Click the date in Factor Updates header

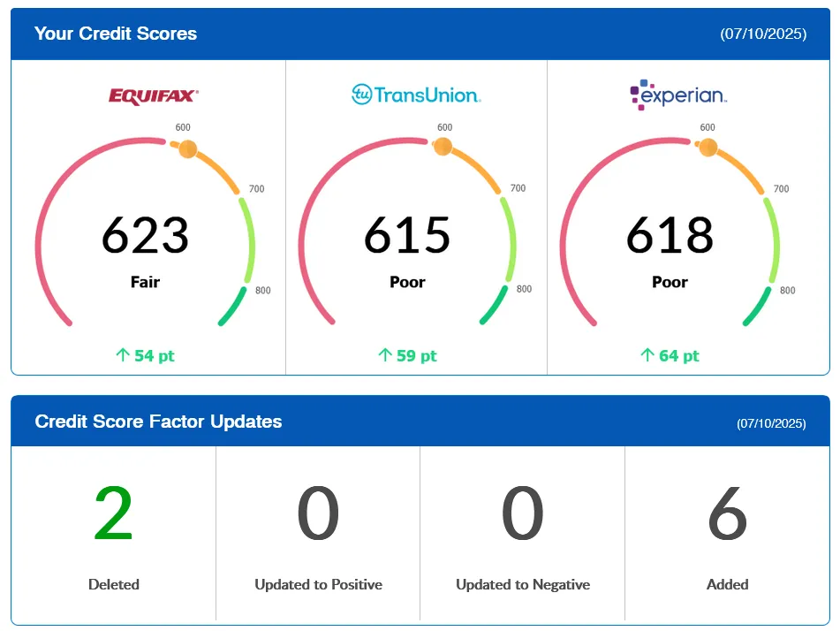click(771, 423)
